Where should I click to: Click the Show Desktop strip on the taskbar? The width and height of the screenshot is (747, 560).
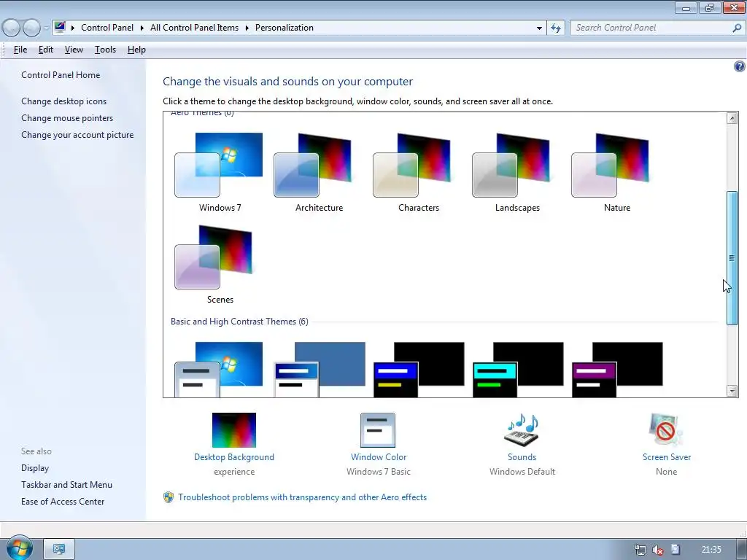(x=742, y=549)
